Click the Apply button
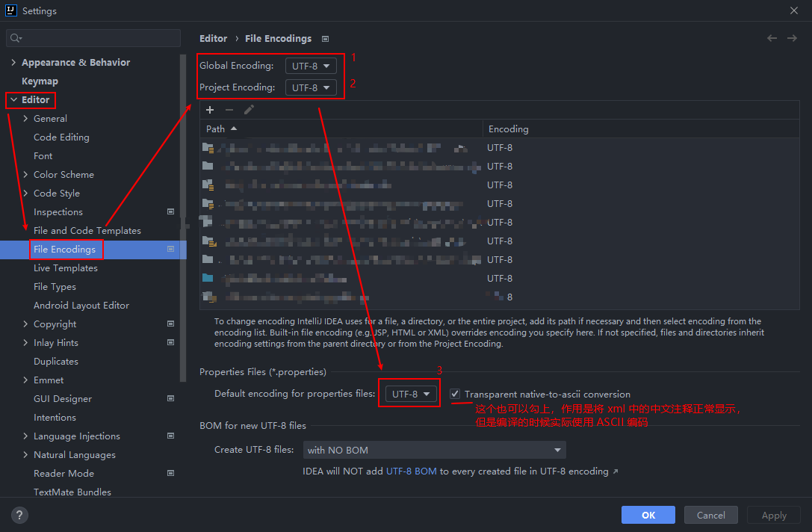This screenshot has height=532, width=812. click(774, 515)
